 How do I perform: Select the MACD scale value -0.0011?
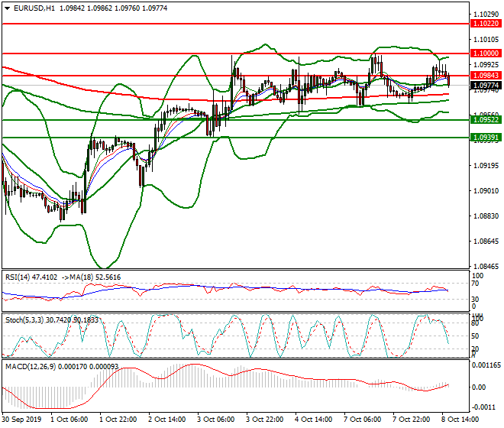click(483, 407)
